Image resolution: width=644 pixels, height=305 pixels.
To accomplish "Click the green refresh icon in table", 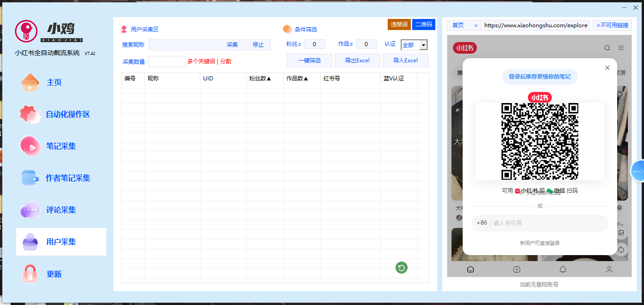I will pos(401,268).
